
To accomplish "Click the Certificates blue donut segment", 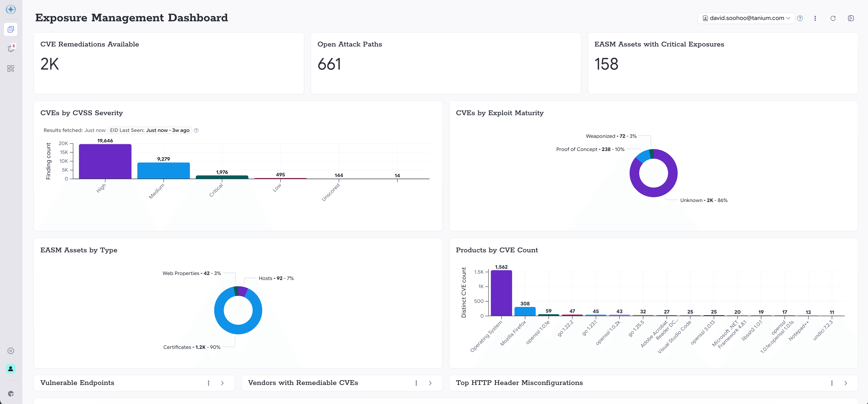I will pyautogui.click(x=238, y=329).
